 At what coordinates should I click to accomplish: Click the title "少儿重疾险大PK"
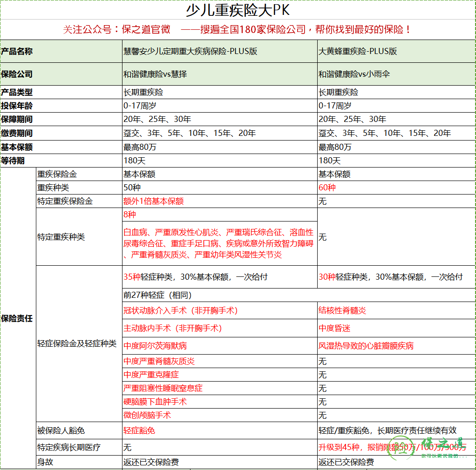click(x=238, y=10)
